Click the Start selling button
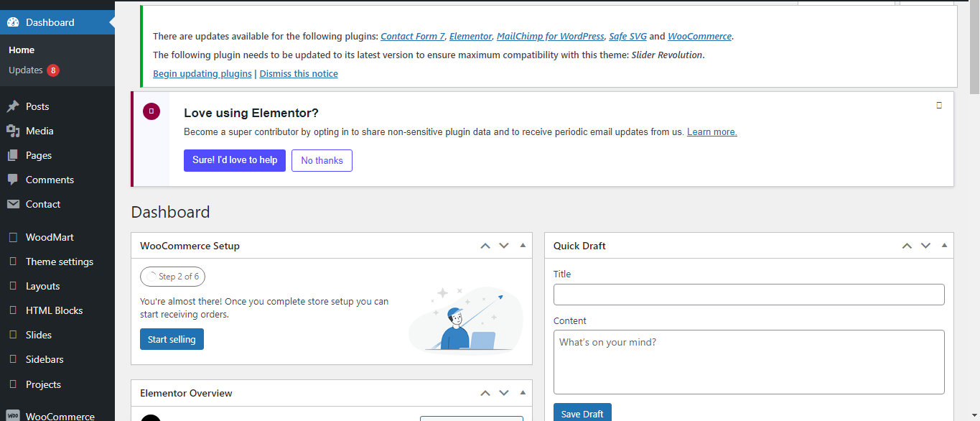 172,339
